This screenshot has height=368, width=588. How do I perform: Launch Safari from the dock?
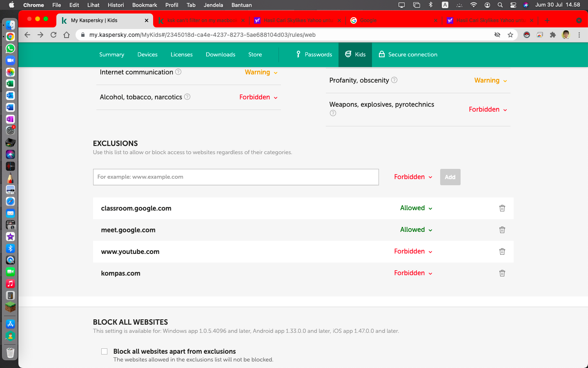pyautogui.click(x=10, y=201)
